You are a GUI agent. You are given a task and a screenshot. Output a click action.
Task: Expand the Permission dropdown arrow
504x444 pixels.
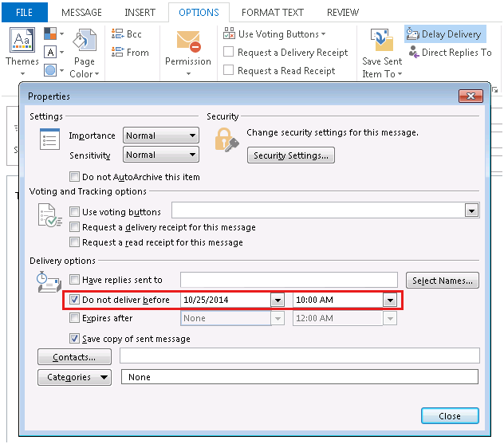(x=188, y=73)
